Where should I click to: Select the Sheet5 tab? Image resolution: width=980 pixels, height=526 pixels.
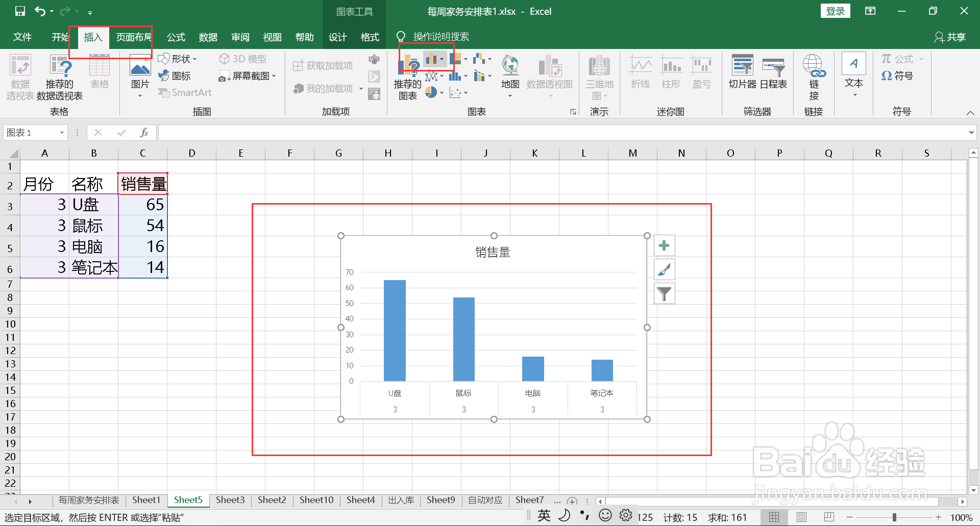point(188,500)
